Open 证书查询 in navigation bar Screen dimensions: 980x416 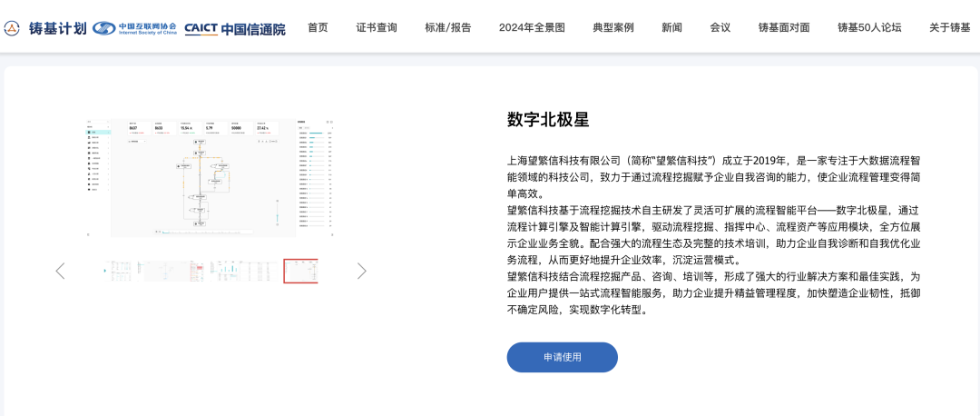click(x=377, y=27)
